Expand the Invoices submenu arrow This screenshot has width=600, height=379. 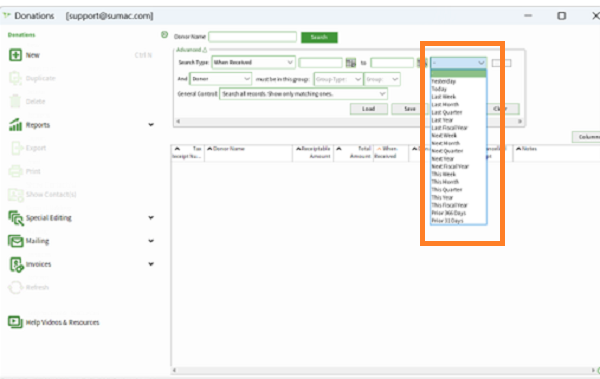point(151,264)
